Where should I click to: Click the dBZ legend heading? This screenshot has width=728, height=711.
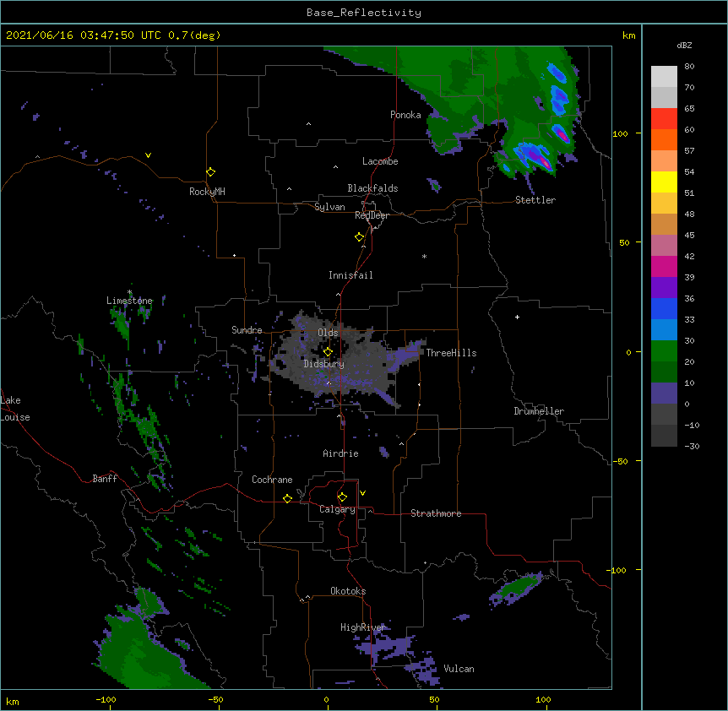(x=684, y=45)
